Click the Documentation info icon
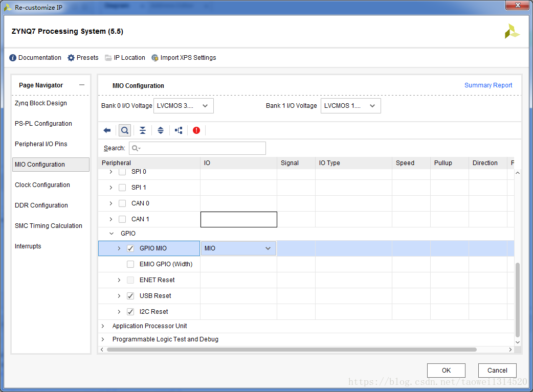Viewport: 533px width, 392px height. click(x=13, y=58)
